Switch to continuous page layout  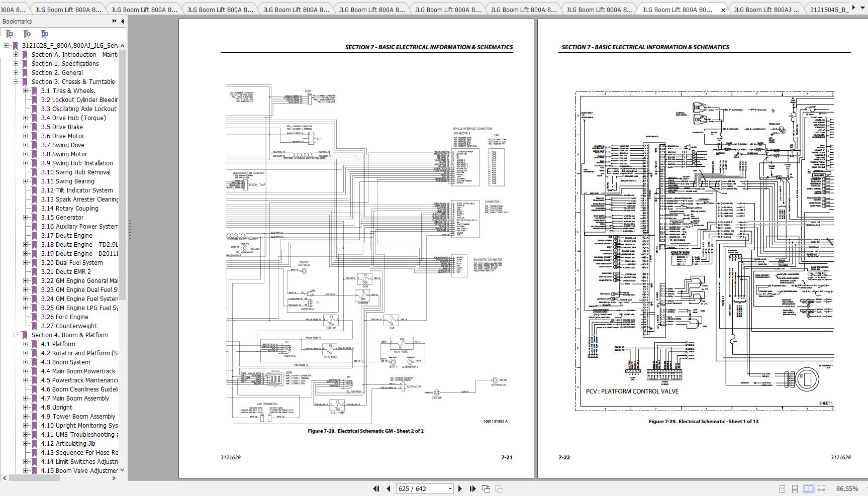[795, 488]
